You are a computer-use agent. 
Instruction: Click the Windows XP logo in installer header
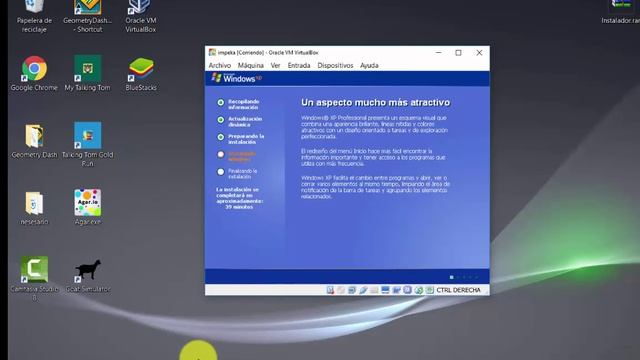tap(236, 78)
